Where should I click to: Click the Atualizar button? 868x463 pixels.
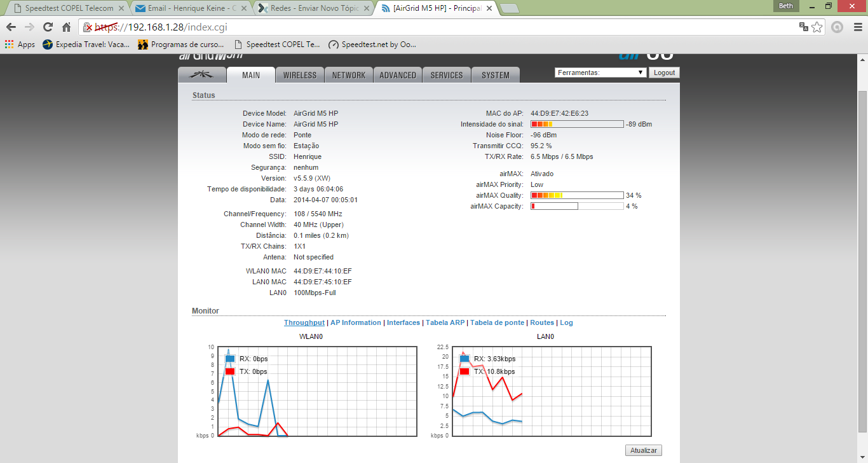click(x=644, y=450)
